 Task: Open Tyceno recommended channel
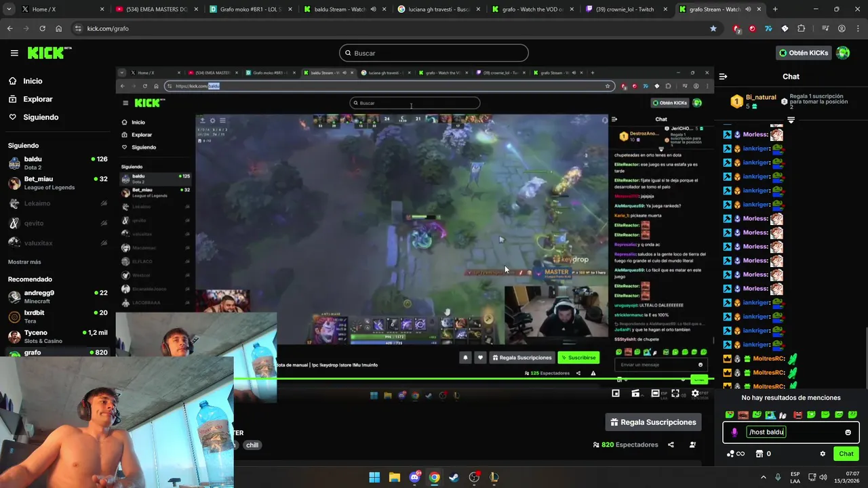[x=58, y=336]
